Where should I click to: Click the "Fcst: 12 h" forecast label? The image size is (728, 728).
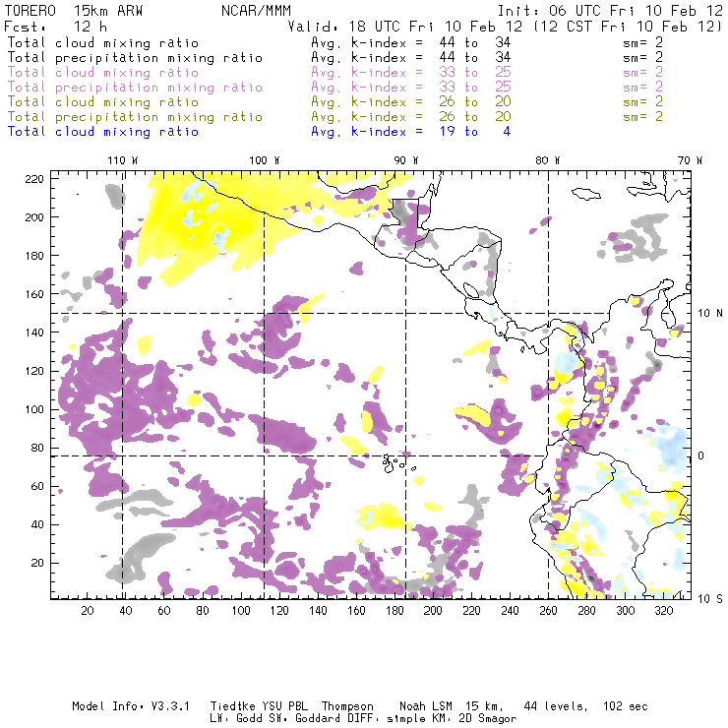(x=55, y=27)
